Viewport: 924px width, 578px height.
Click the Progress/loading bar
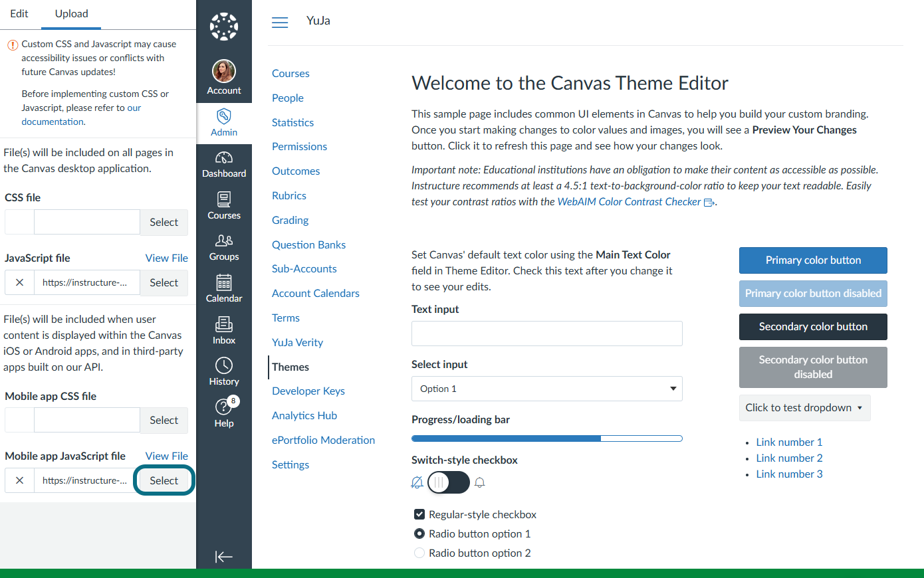pyautogui.click(x=547, y=438)
